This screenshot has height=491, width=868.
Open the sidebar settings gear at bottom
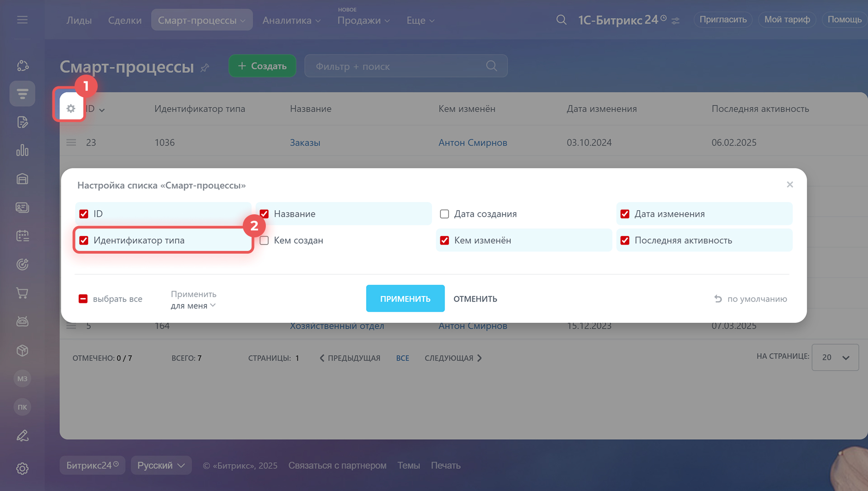tap(22, 468)
